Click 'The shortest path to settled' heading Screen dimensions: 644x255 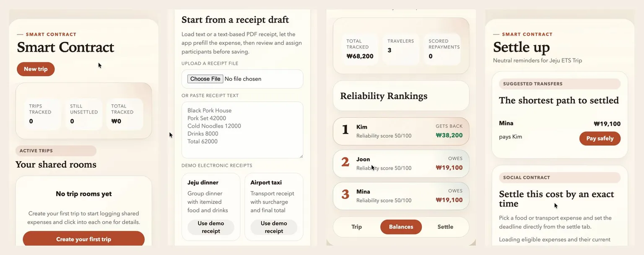(x=559, y=100)
